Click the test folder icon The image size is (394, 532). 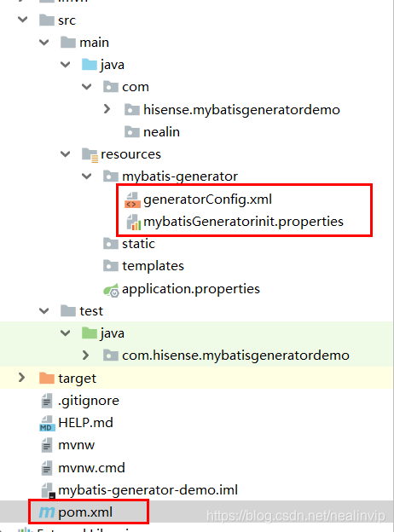point(68,311)
